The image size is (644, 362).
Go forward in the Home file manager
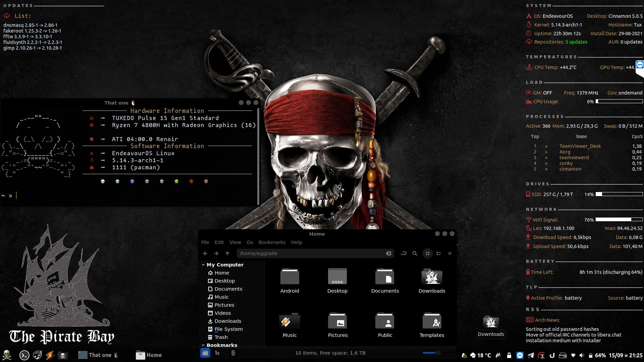(216, 253)
